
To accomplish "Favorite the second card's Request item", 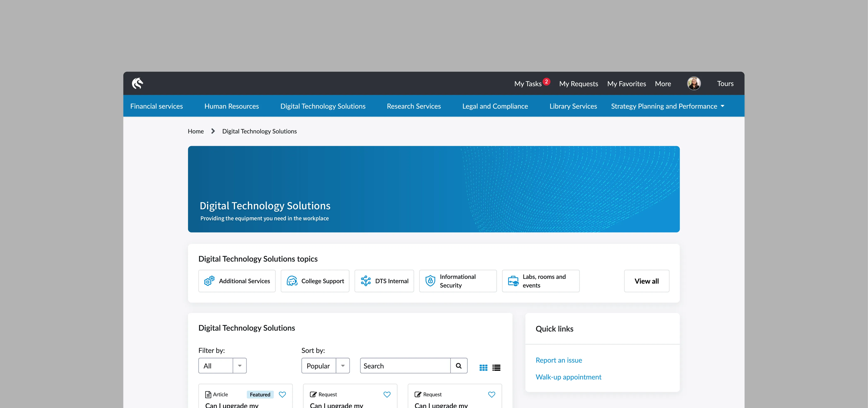I will tap(387, 395).
